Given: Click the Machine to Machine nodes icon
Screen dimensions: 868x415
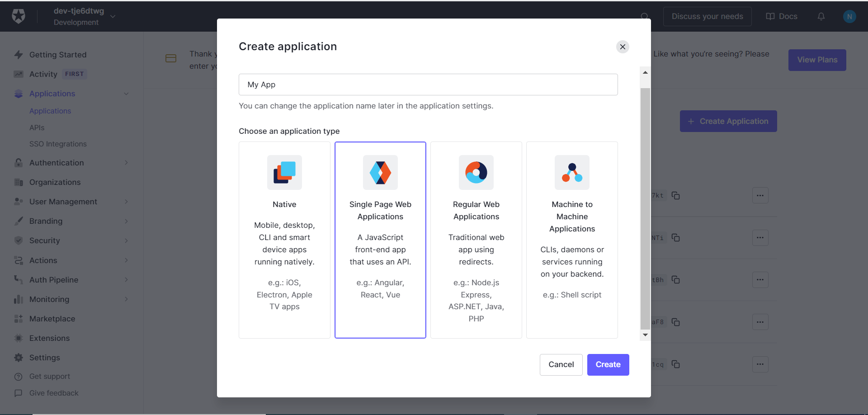Looking at the screenshot, I should (x=572, y=172).
